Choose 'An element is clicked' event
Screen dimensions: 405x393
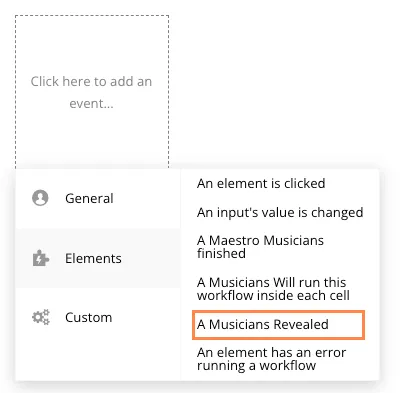(261, 183)
